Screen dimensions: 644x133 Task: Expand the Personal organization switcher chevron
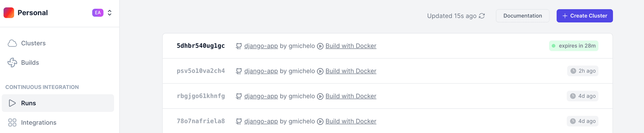click(110, 13)
